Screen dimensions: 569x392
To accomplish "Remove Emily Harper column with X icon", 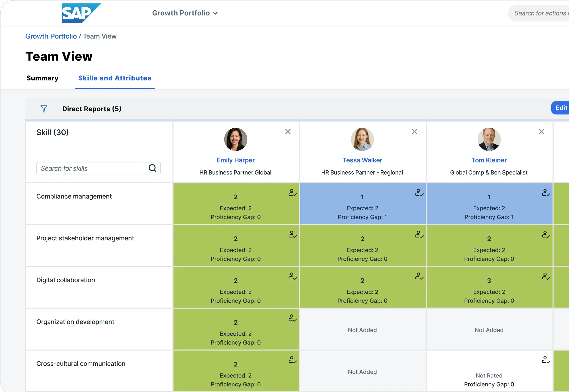I will coord(288,132).
